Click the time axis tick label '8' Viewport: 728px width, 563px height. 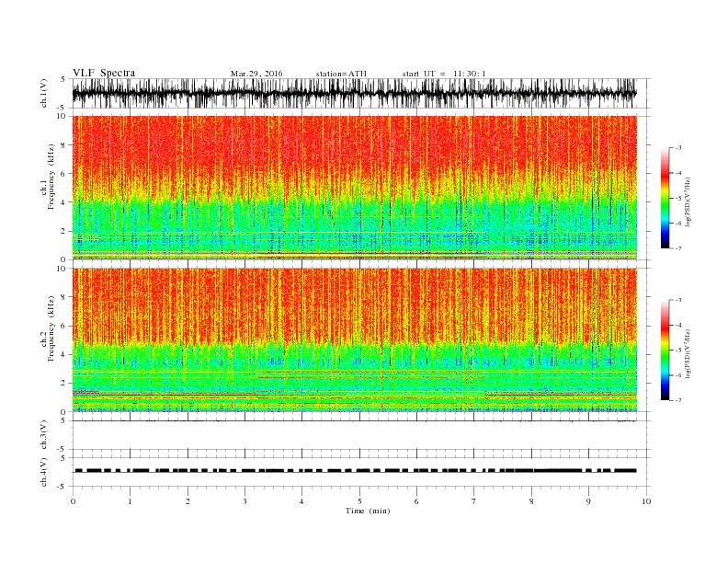531,501
